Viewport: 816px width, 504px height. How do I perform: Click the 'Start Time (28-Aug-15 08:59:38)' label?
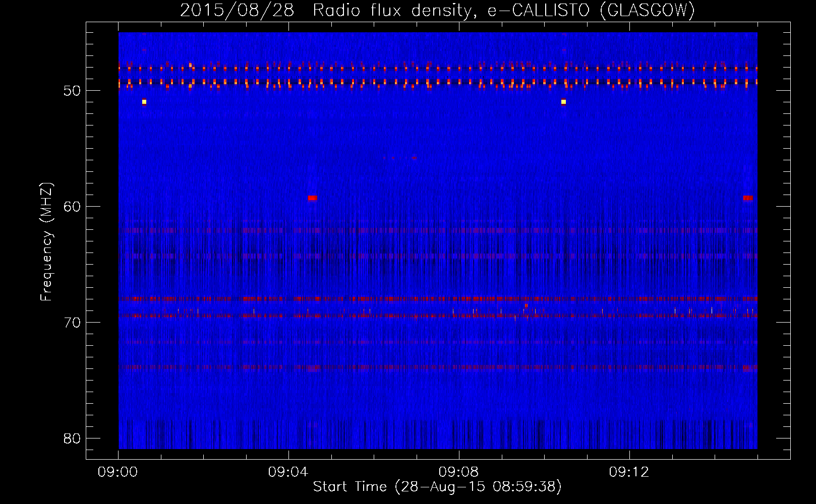437,487
